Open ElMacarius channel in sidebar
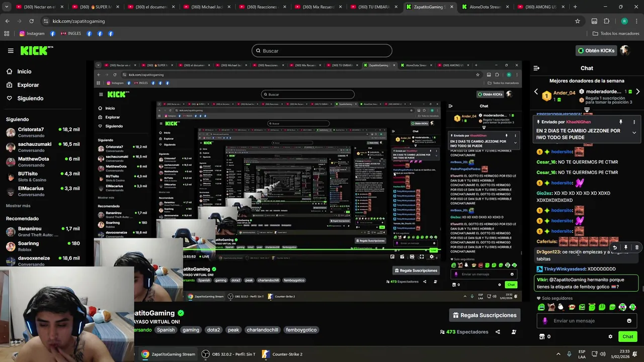This screenshot has width=644, height=362. pos(43,191)
